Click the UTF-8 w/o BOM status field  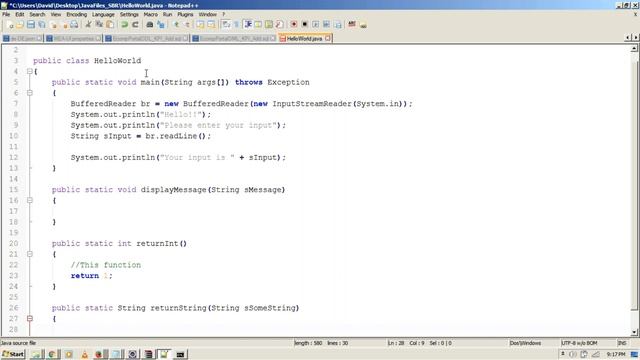(579, 343)
